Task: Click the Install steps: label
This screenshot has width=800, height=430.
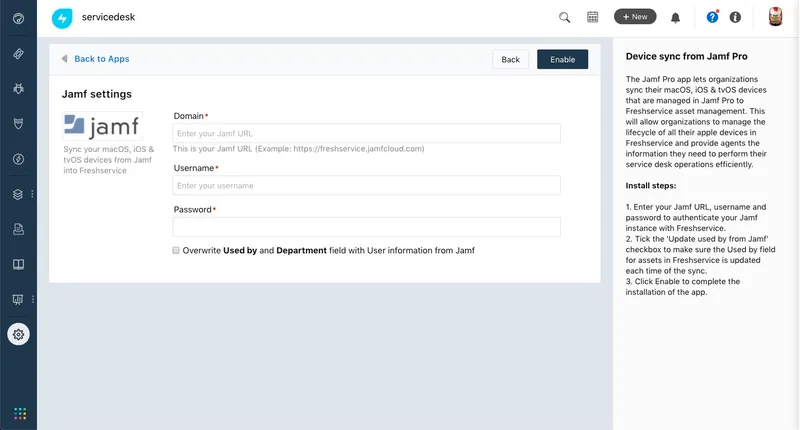Action: (x=651, y=186)
